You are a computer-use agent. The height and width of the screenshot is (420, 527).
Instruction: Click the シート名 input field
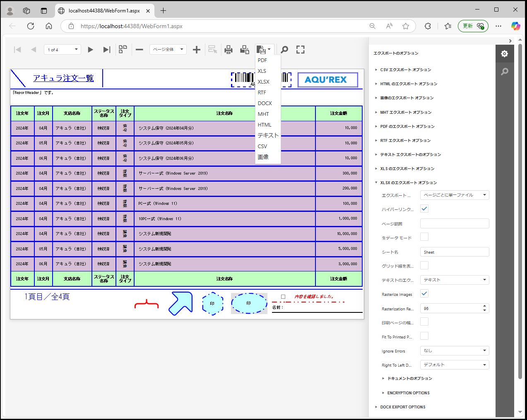[454, 252]
